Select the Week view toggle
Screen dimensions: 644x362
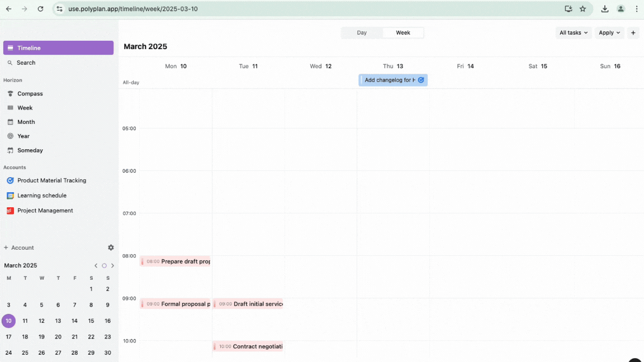click(403, 33)
